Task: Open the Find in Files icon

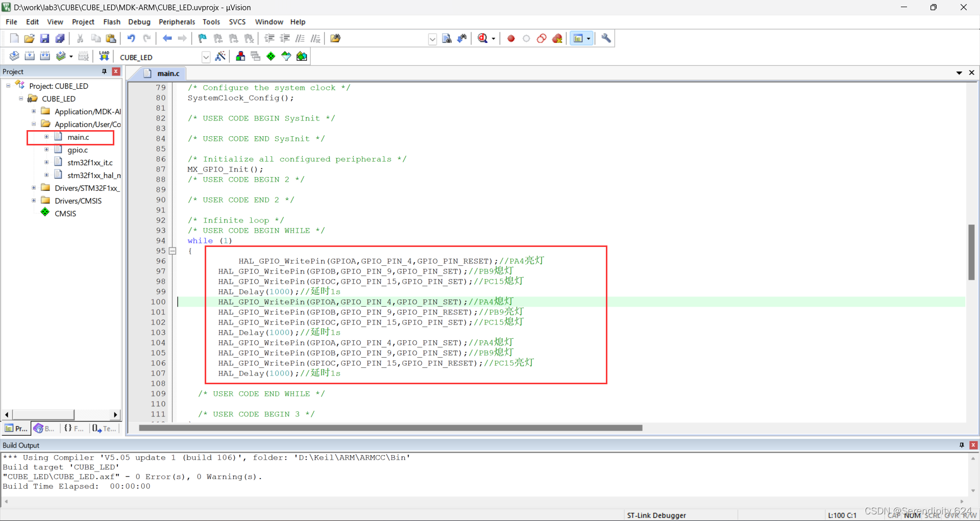Action: (335, 38)
